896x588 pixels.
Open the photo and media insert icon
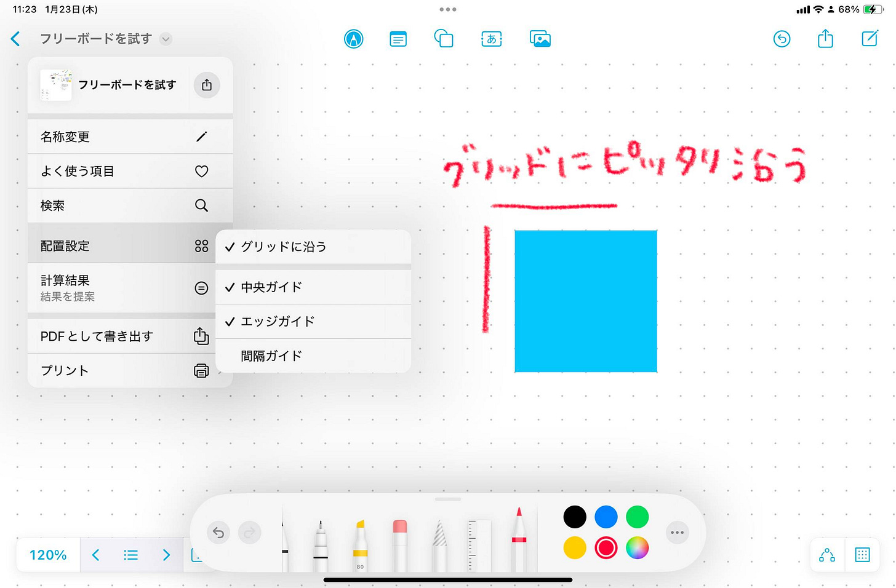click(x=540, y=39)
